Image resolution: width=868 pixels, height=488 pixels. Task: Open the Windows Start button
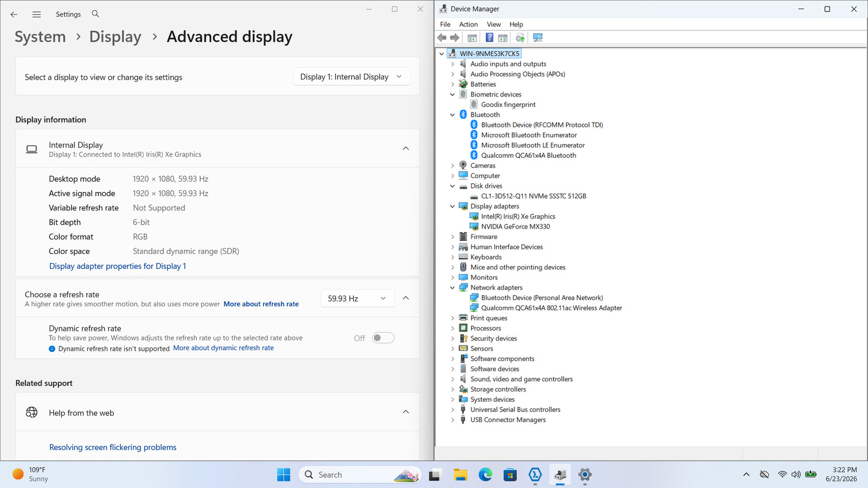(283, 474)
